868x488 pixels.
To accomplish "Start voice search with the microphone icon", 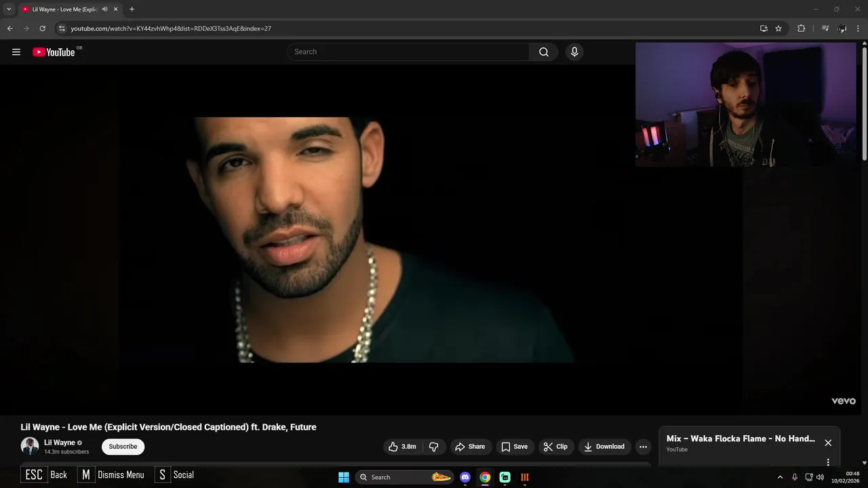I will (574, 52).
